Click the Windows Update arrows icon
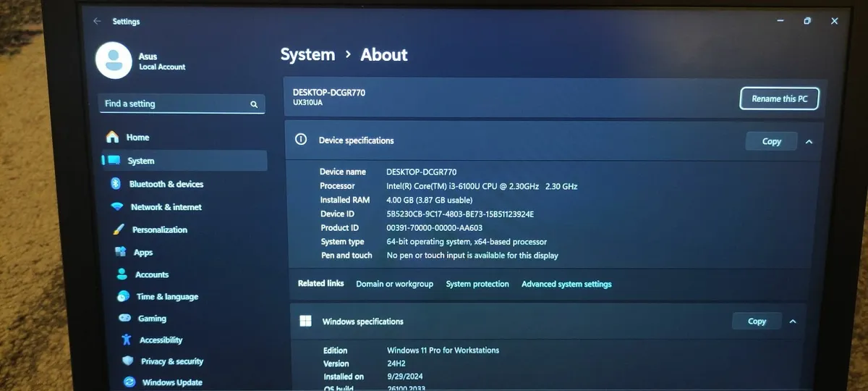The width and height of the screenshot is (868, 391). (129, 382)
